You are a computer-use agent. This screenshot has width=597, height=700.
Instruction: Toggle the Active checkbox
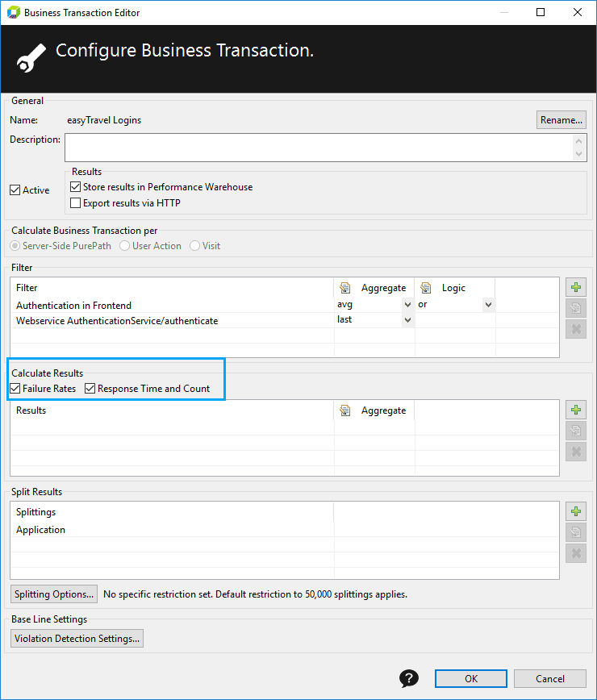[x=15, y=190]
